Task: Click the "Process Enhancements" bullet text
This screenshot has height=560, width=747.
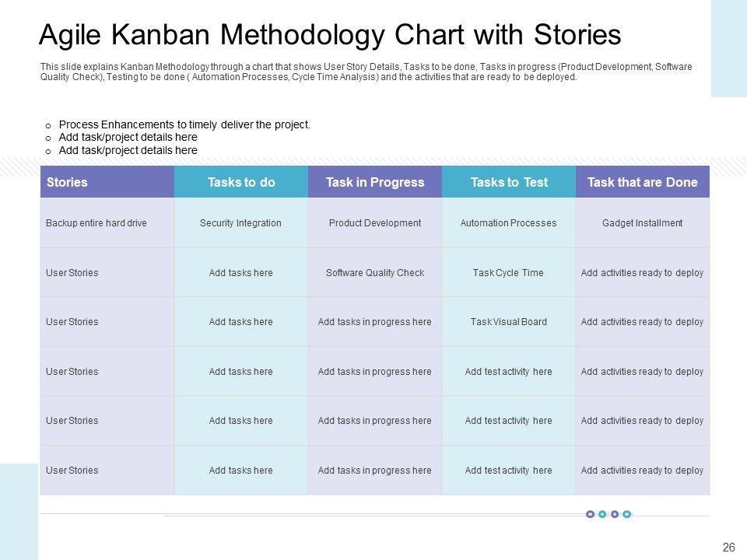Action: coord(184,124)
